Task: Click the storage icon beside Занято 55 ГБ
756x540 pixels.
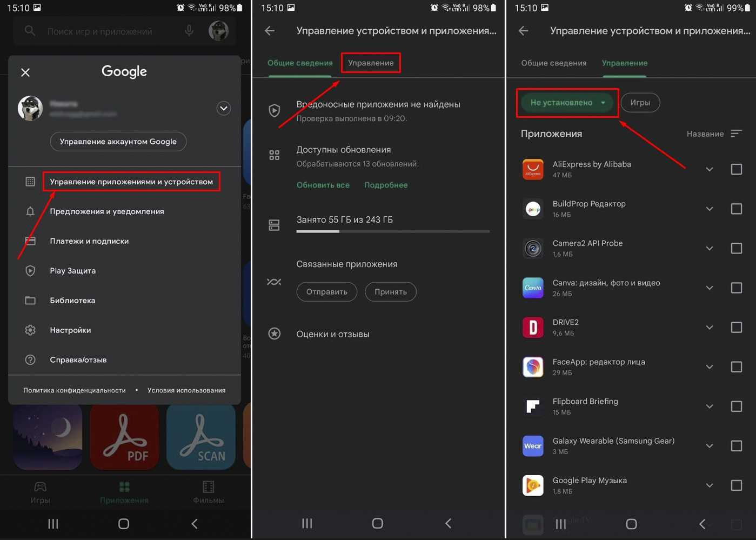Action: (x=275, y=225)
